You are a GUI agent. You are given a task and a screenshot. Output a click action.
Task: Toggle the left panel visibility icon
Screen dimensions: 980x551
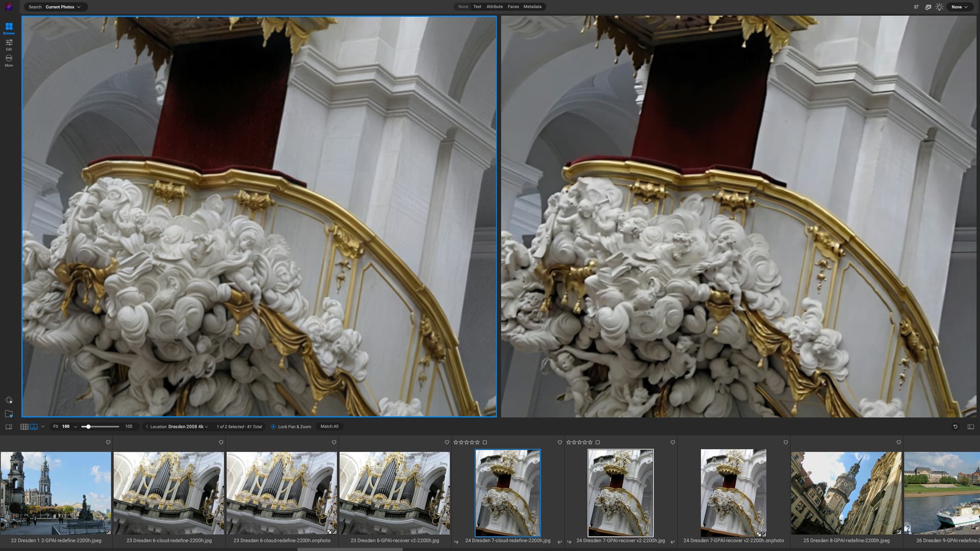click(x=9, y=427)
